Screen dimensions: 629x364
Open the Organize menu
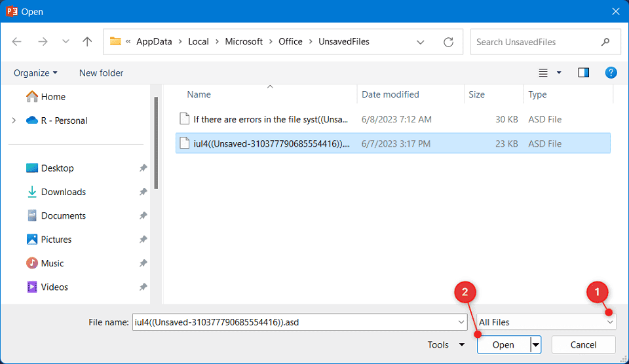(35, 73)
